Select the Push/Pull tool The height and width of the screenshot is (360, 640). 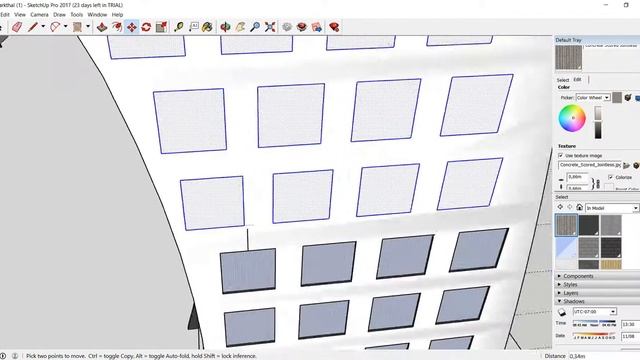(102, 27)
